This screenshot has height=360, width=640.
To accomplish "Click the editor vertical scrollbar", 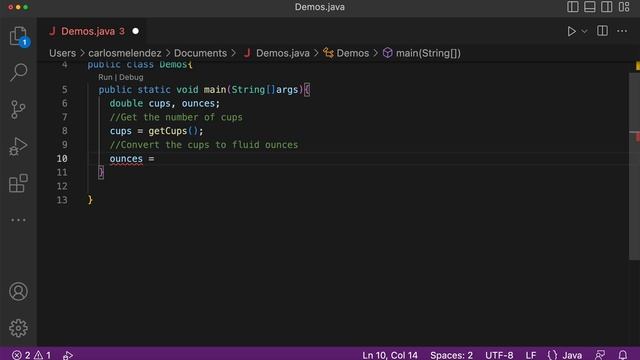I will coord(634,166).
